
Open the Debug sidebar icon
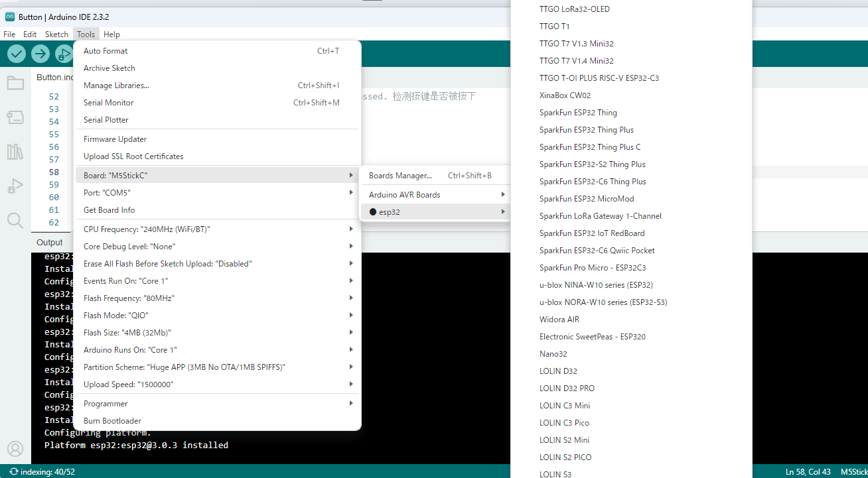tap(15, 186)
